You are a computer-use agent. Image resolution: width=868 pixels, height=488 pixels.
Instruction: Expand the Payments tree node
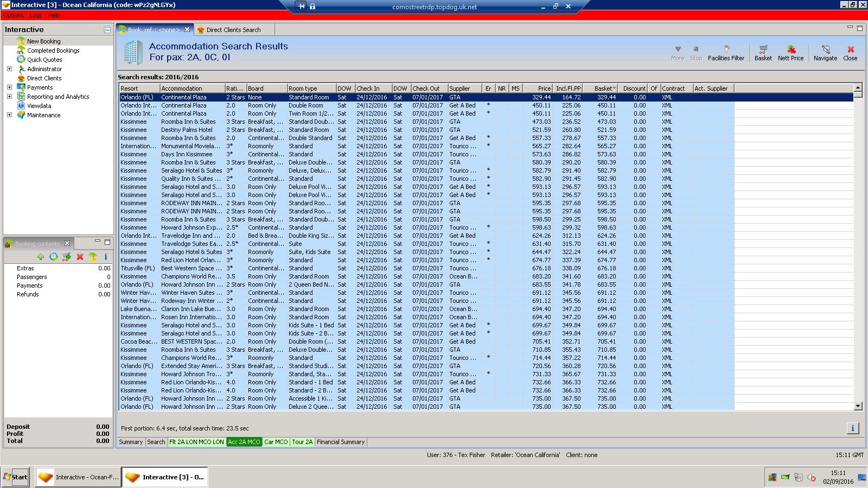click(9, 87)
